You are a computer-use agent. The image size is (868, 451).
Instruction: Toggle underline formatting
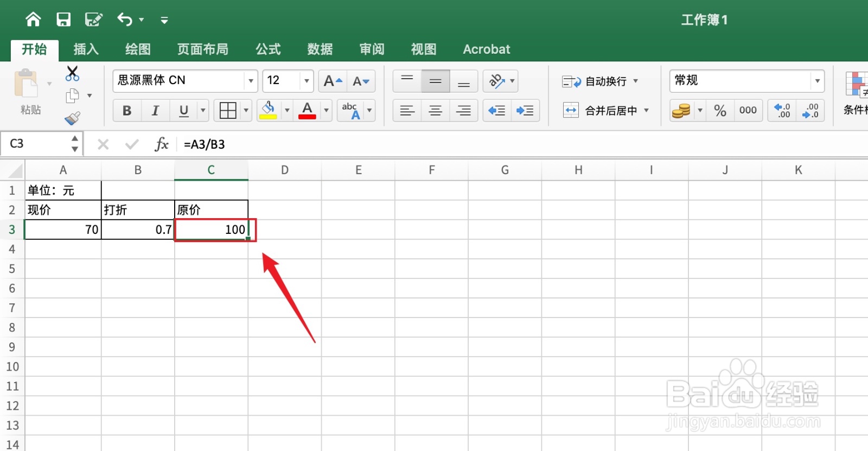184,111
